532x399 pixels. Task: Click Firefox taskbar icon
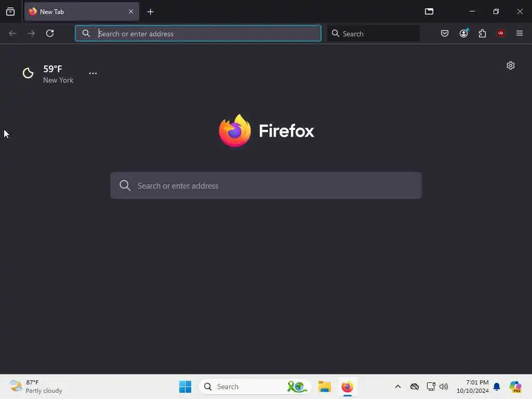coord(347,387)
